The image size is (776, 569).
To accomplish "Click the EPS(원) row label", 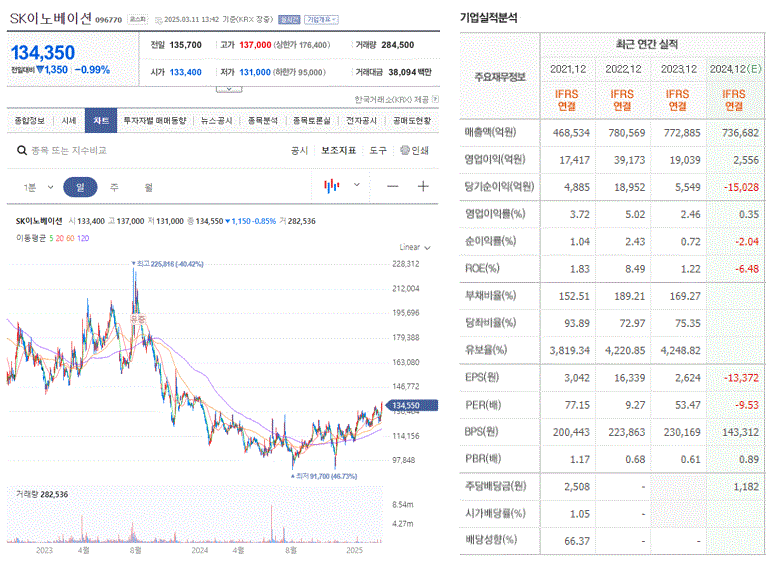I will point(482,377).
